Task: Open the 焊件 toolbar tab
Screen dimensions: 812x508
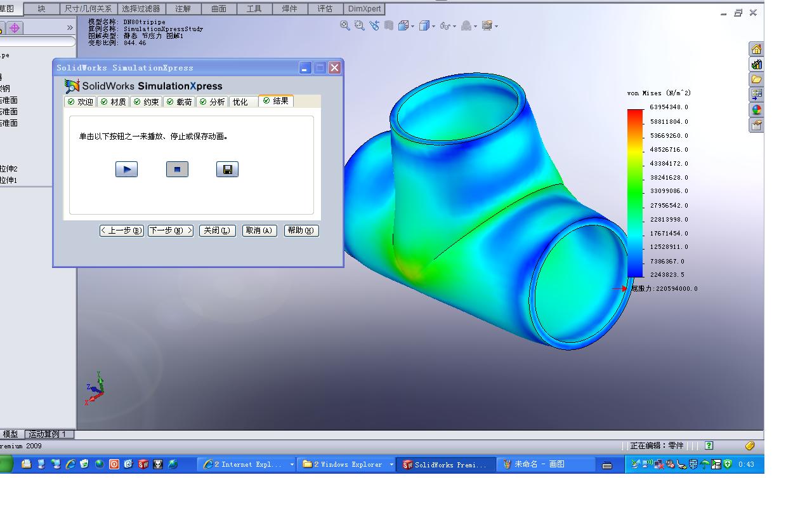Action: pos(290,9)
